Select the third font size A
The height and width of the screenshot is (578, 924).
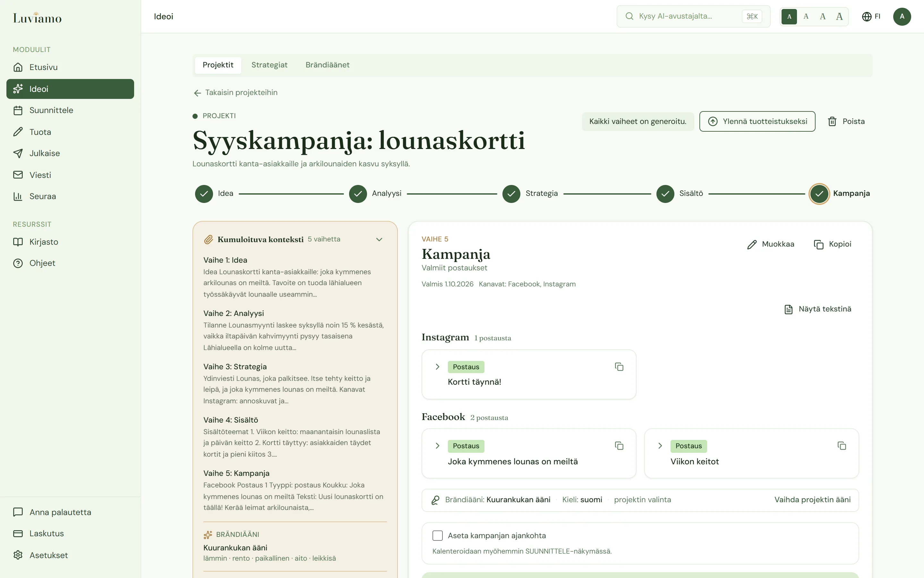click(x=822, y=16)
